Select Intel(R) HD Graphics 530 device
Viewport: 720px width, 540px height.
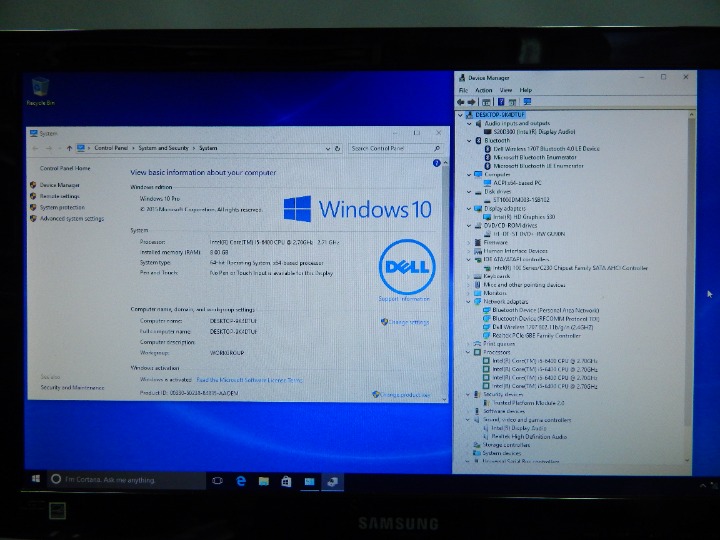pos(524,217)
